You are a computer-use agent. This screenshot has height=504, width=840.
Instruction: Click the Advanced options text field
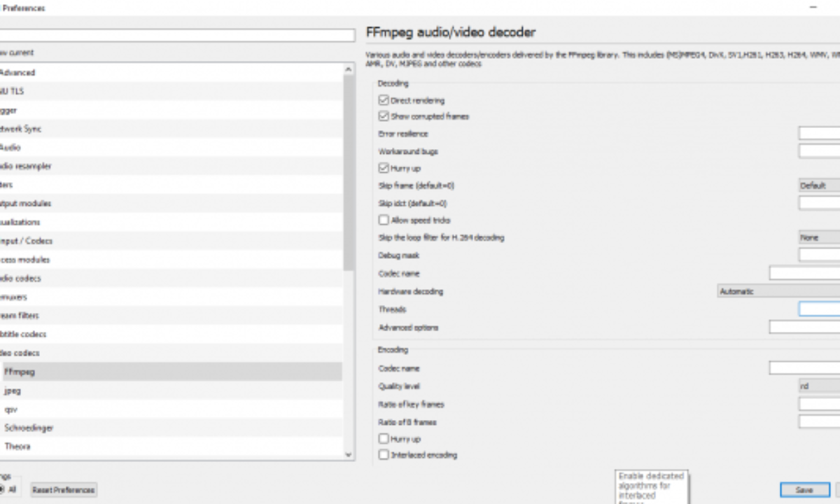[x=804, y=327]
